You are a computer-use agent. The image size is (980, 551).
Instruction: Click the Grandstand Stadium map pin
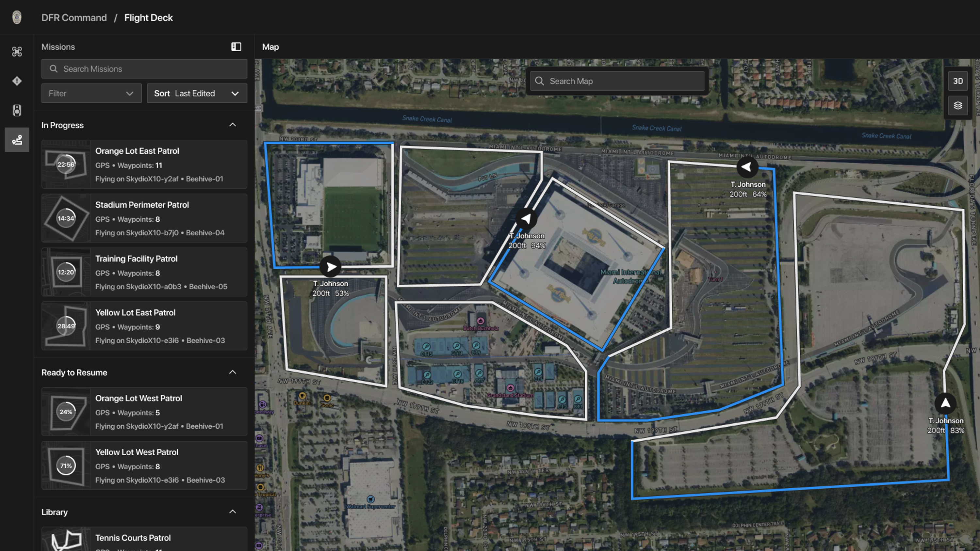[x=510, y=388]
